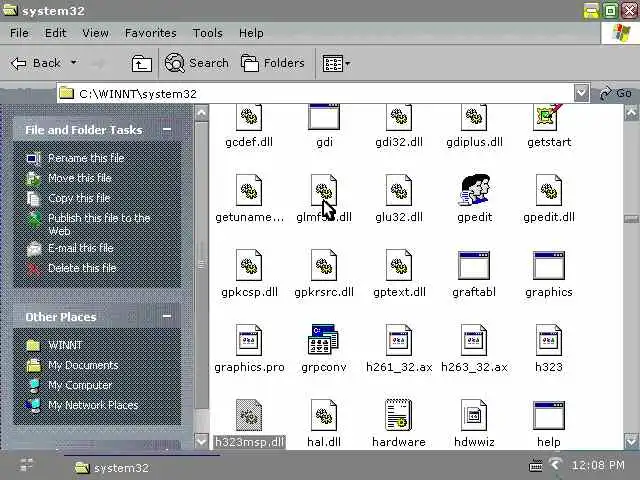Select the graphics application icon

(x=549, y=265)
